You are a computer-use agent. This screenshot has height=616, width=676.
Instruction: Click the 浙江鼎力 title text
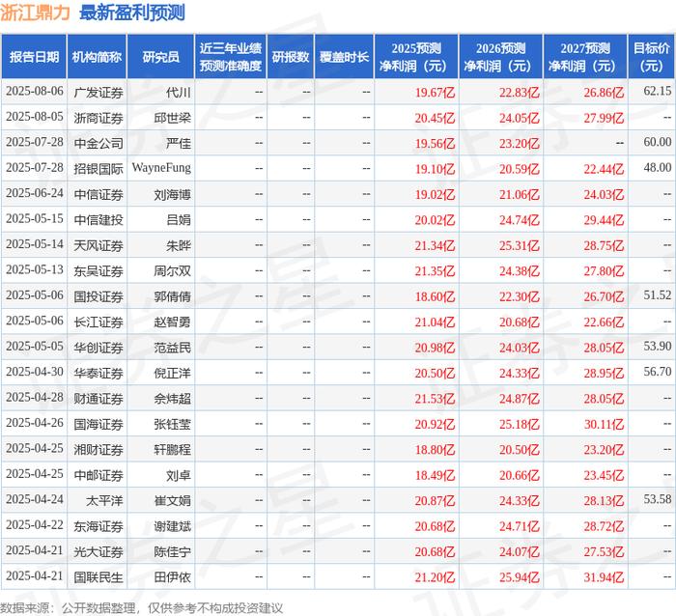pyautogui.click(x=35, y=13)
